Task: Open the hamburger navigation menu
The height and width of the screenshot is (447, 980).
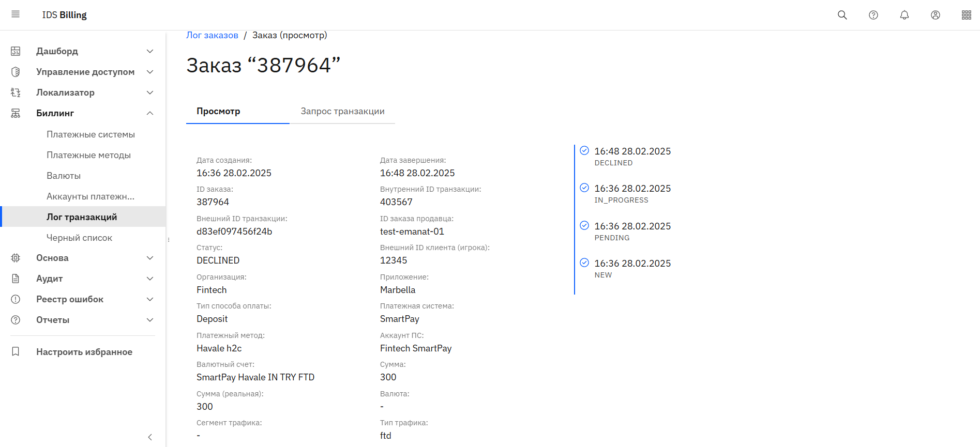Action: (x=16, y=14)
